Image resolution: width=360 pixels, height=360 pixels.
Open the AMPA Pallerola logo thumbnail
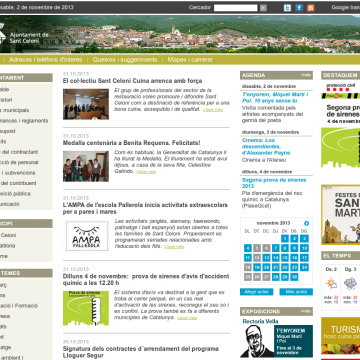point(87,236)
